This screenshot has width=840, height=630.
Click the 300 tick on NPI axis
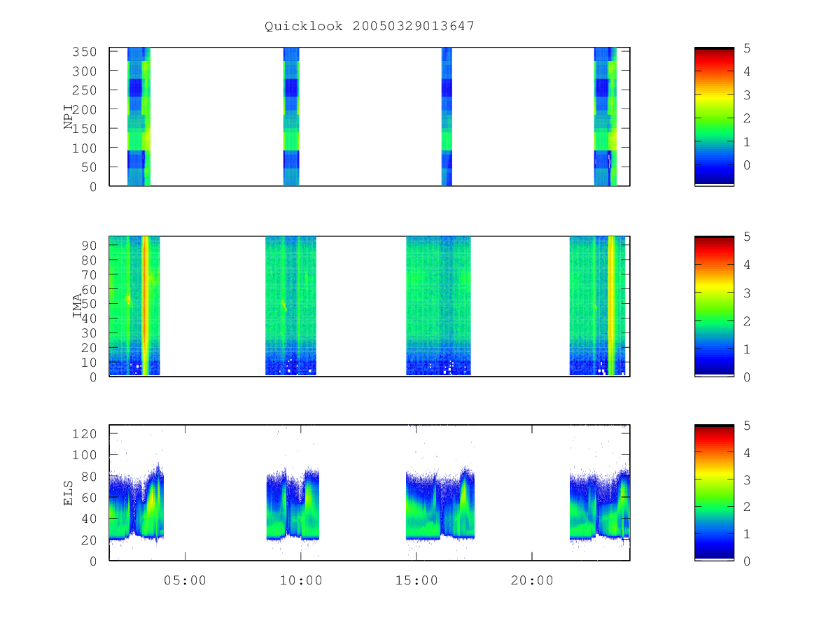(x=85, y=71)
